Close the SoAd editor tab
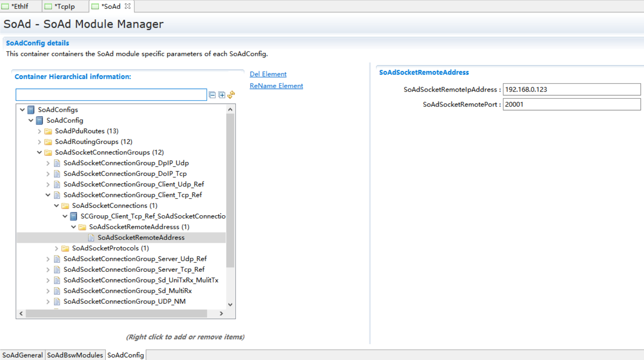The width and height of the screenshot is (644, 360). [x=128, y=6]
